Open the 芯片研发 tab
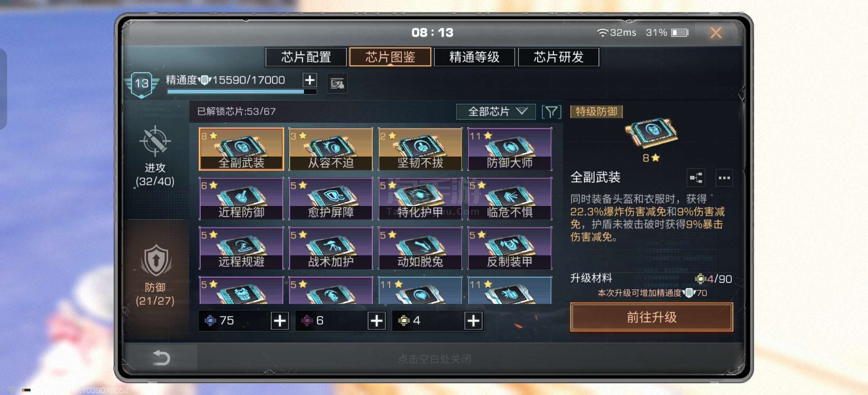 point(559,57)
